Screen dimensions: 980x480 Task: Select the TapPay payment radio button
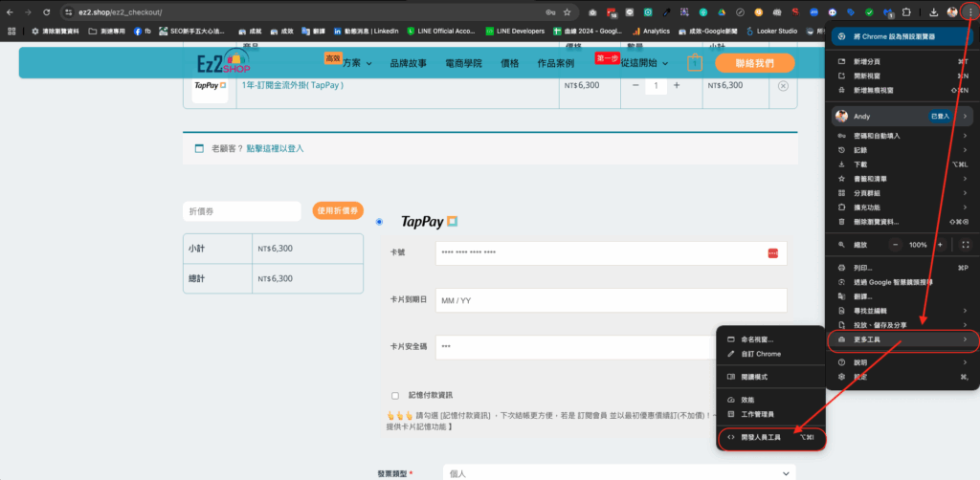pos(379,222)
